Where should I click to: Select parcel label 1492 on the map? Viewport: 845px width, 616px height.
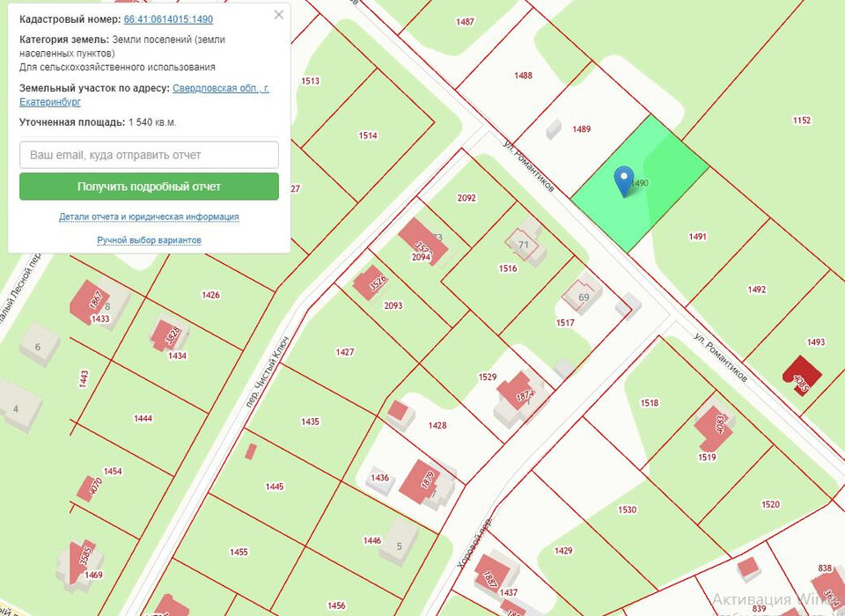757,290
